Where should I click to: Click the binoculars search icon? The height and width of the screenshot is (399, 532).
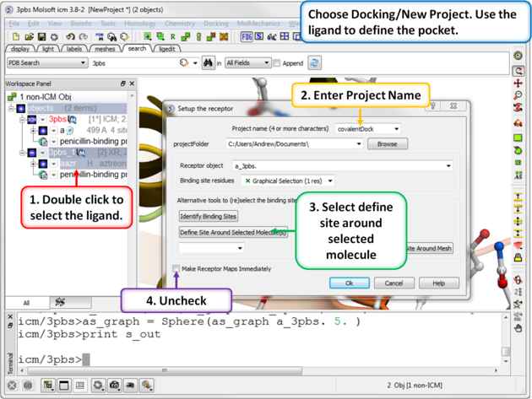pyautogui.click(x=208, y=63)
